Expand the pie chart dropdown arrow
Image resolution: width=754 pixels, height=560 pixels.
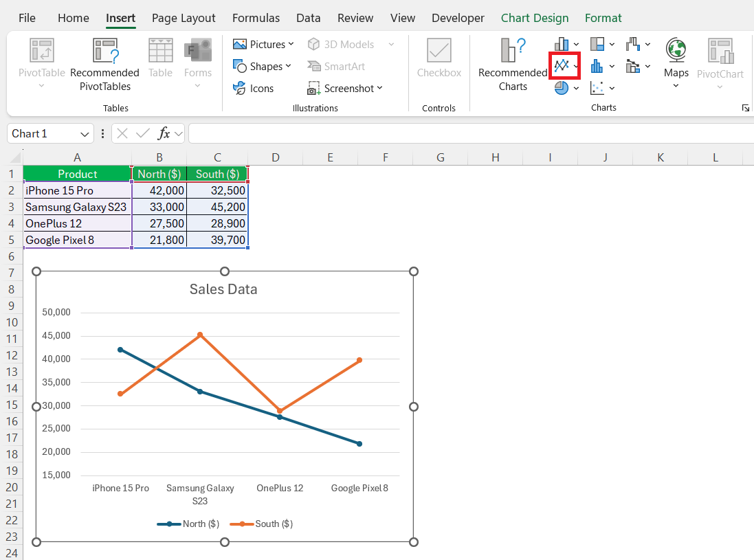576,88
